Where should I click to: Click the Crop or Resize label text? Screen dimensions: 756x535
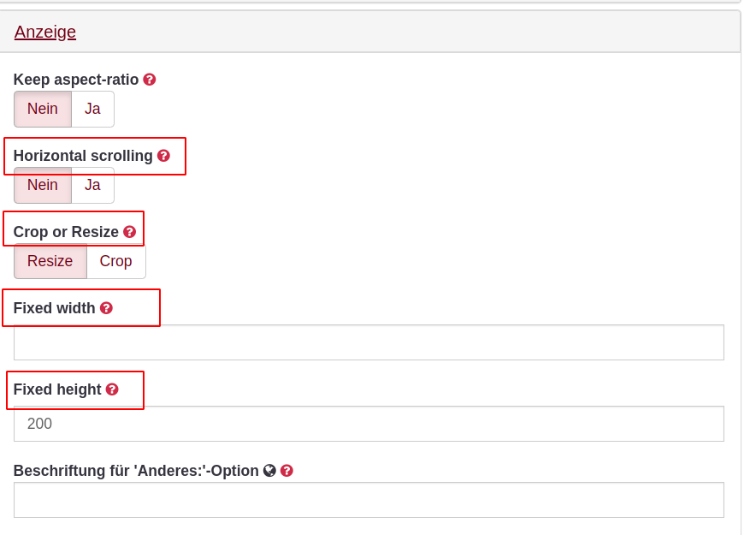(66, 232)
